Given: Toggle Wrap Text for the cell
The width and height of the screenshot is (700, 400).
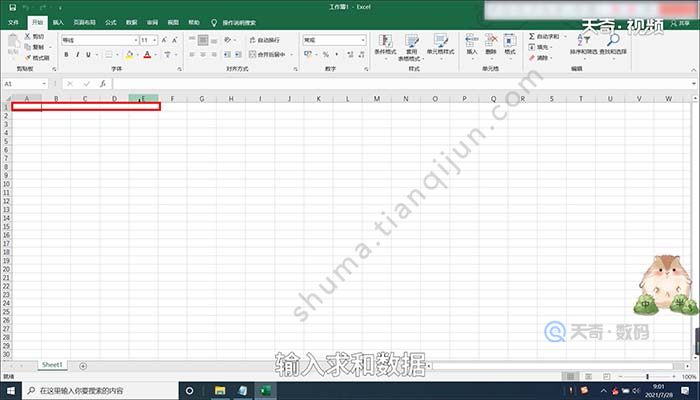Looking at the screenshot, I should [264, 40].
